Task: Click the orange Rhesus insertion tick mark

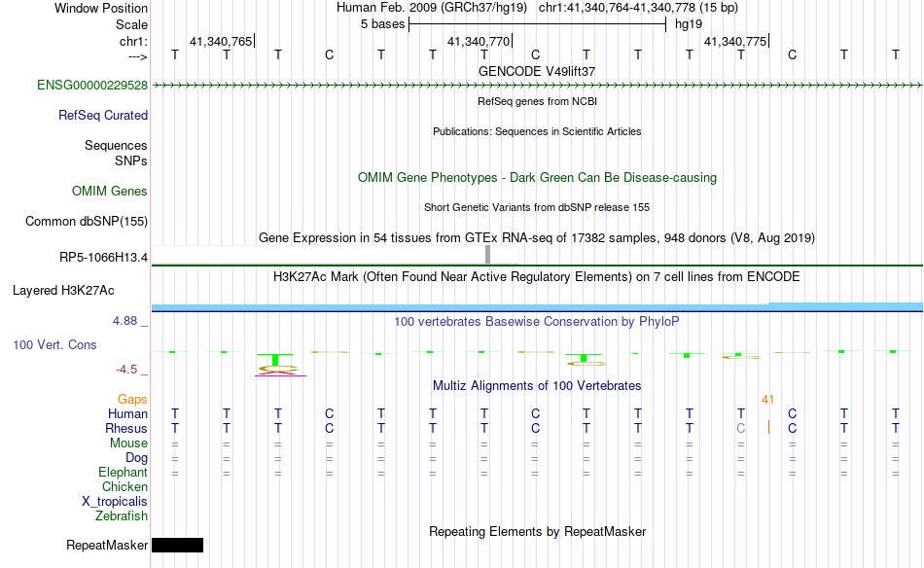Action: pyautogui.click(x=768, y=427)
